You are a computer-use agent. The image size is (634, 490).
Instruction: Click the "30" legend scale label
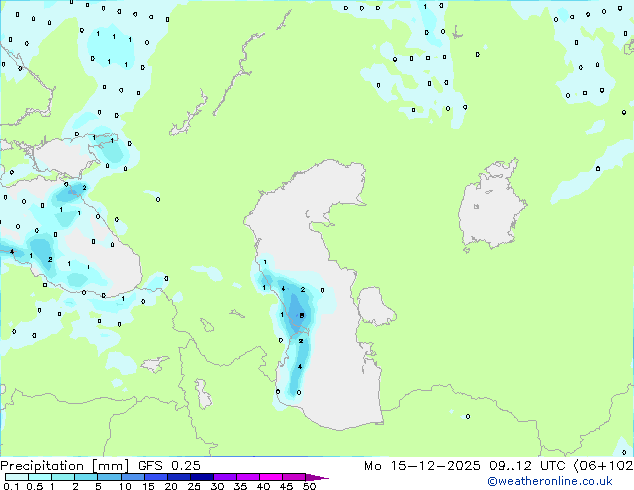coord(217,486)
